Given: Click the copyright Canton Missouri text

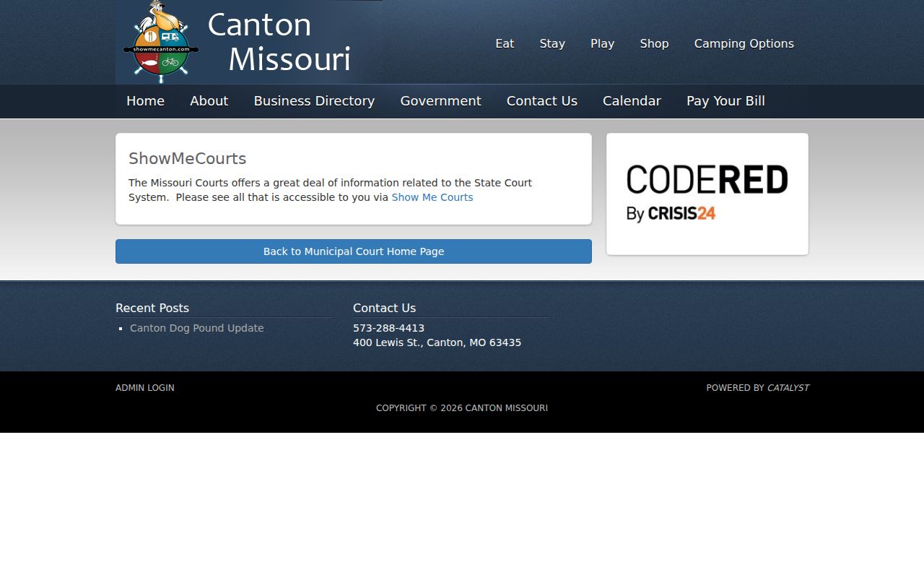Looking at the screenshot, I should pyautogui.click(x=462, y=408).
